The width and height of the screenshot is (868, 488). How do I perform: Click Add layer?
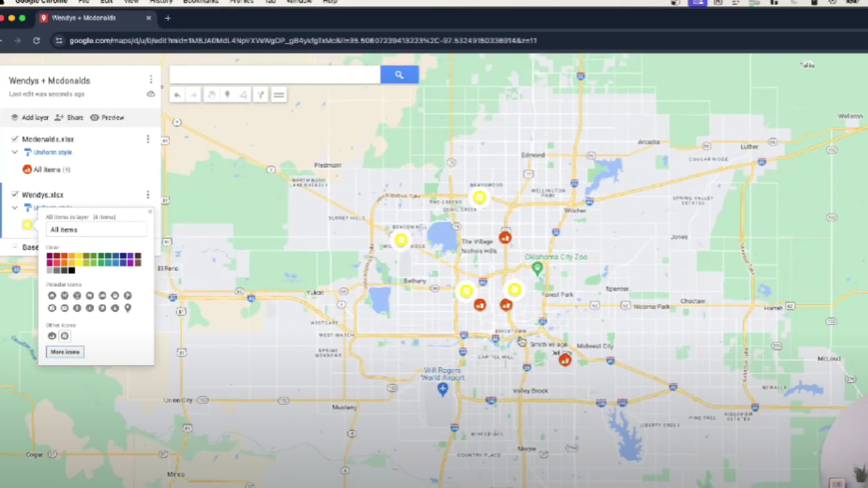(x=30, y=117)
